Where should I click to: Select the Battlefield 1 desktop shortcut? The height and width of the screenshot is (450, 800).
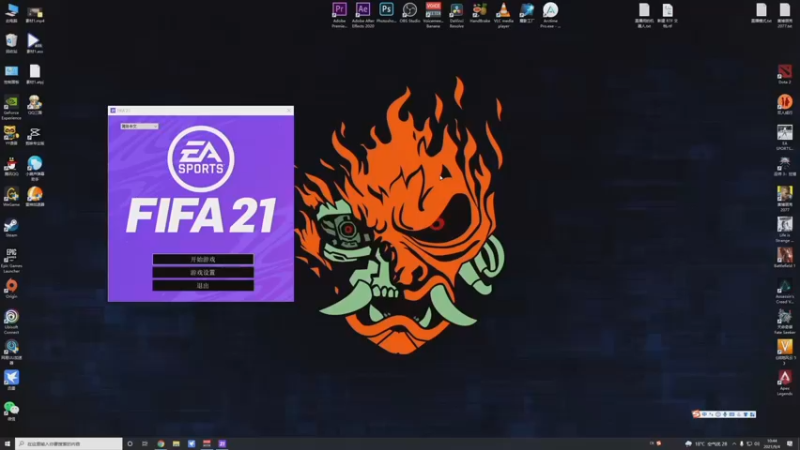tap(785, 258)
